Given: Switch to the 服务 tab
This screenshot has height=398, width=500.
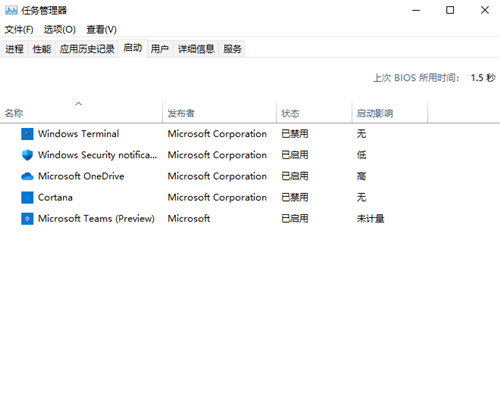Looking at the screenshot, I should 232,49.
